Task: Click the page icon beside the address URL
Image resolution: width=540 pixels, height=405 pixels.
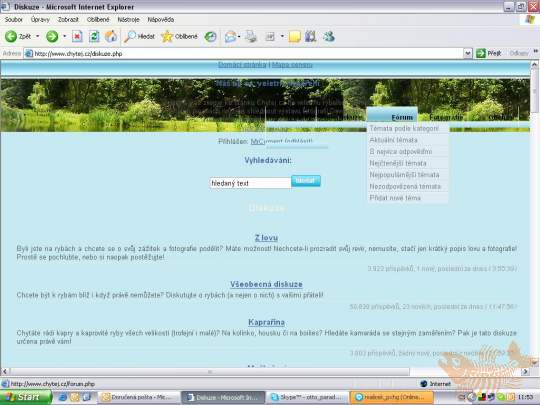Action: click(29, 53)
